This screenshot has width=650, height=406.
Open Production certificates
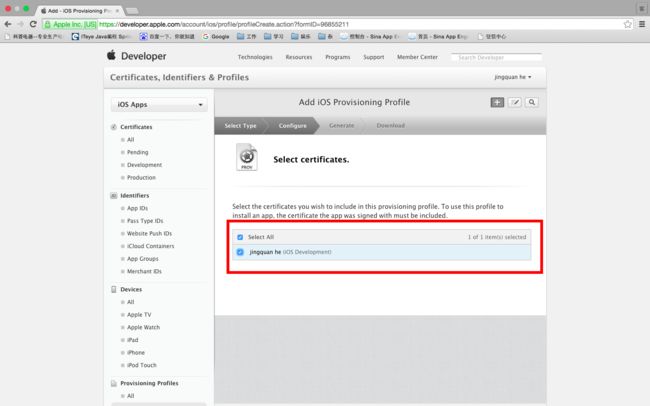[141, 177]
